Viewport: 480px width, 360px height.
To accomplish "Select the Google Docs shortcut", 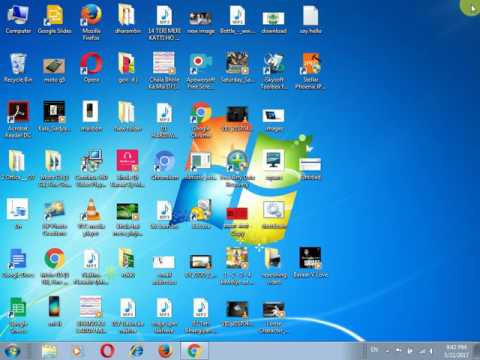I will click(18, 263).
